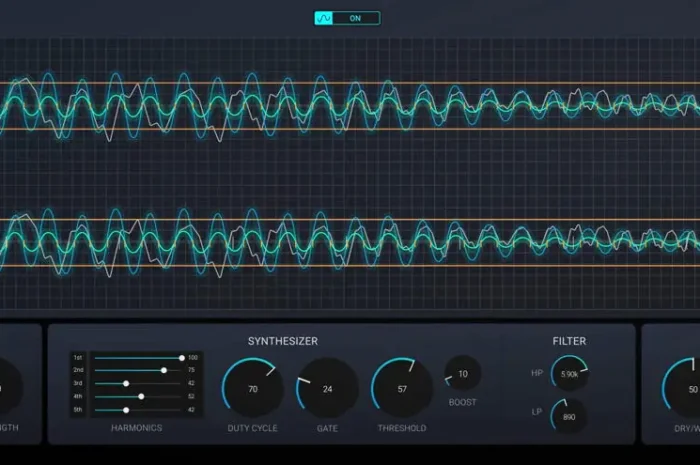Click the Threshold knob showing 57
Viewport: 700px width, 465px height.
click(x=402, y=389)
